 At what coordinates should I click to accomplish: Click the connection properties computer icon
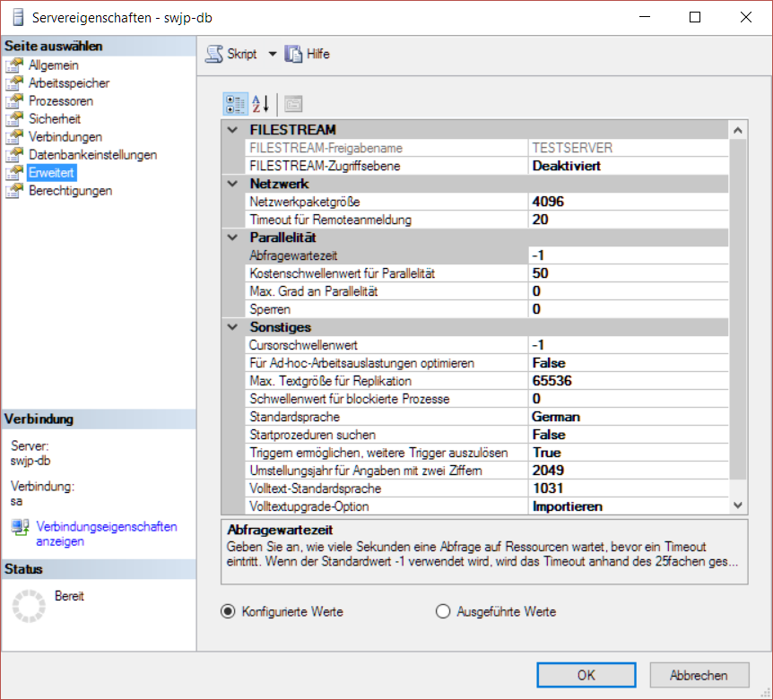pos(21,527)
